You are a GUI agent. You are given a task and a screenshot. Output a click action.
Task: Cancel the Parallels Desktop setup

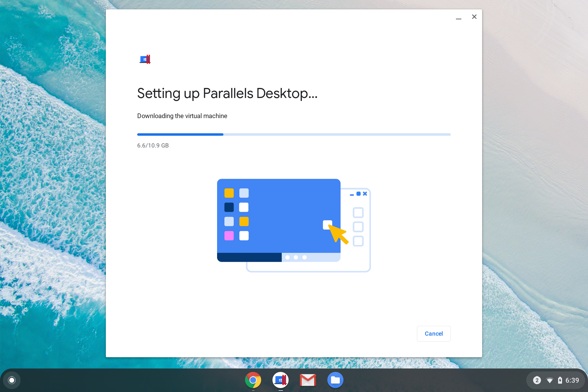pyautogui.click(x=433, y=333)
